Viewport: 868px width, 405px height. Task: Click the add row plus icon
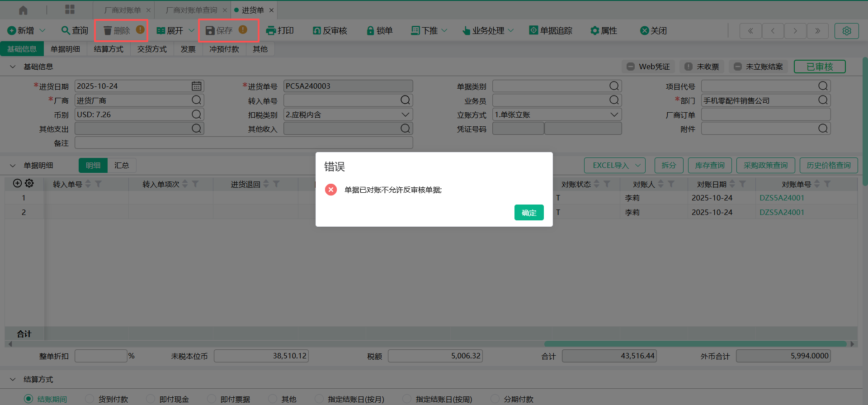click(x=17, y=183)
